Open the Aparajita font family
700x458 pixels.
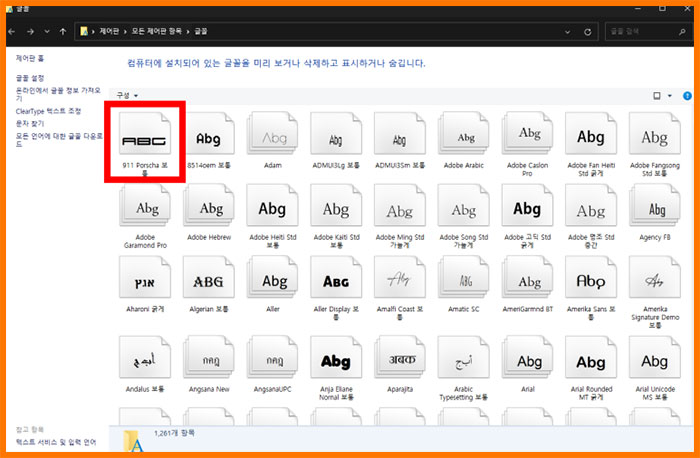(400, 358)
